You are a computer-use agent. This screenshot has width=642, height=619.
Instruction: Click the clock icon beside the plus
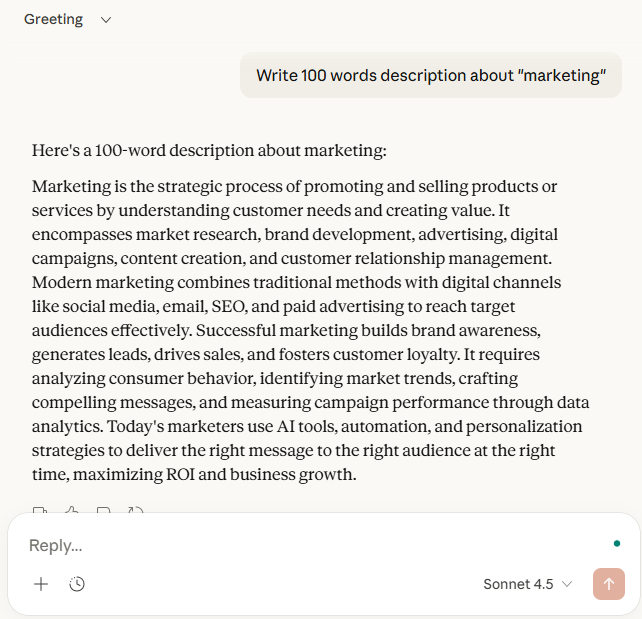coord(77,584)
